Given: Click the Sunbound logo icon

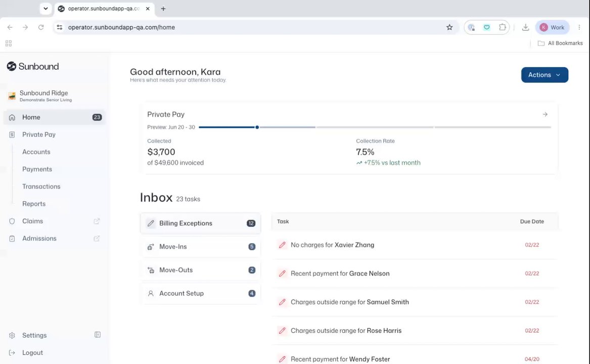Looking at the screenshot, I should pyautogui.click(x=12, y=66).
